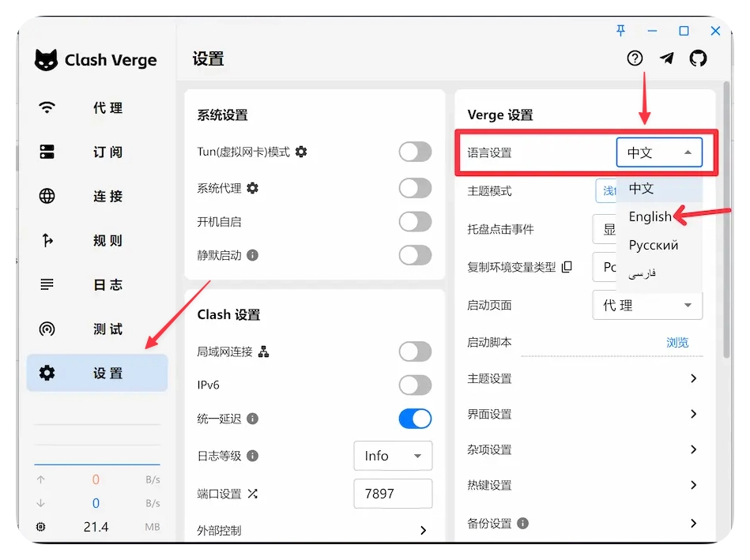Click the 浏览 link for startup script

(x=677, y=342)
